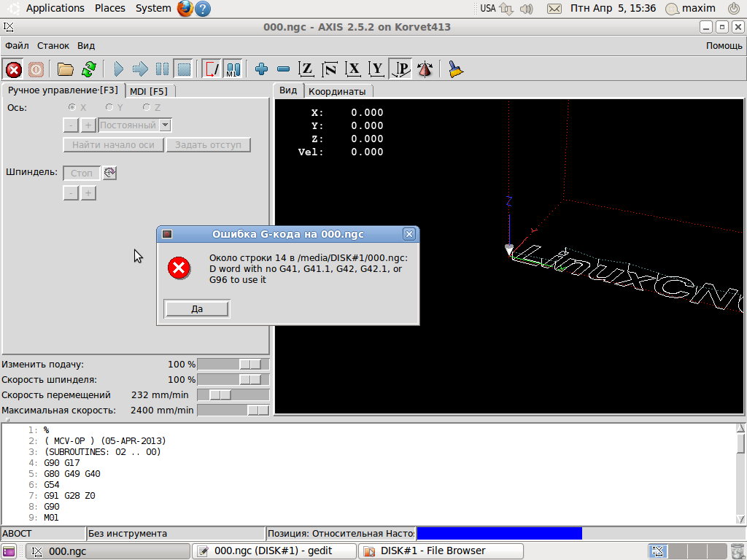The image size is (747, 560).
Task: Click Найти начало оси button
Action: point(113,145)
